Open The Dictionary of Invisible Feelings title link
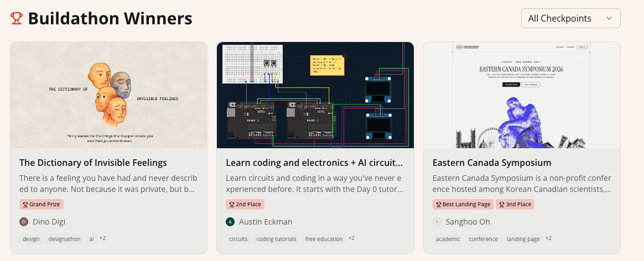Screen dimensions: 644x261 (x=94, y=163)
